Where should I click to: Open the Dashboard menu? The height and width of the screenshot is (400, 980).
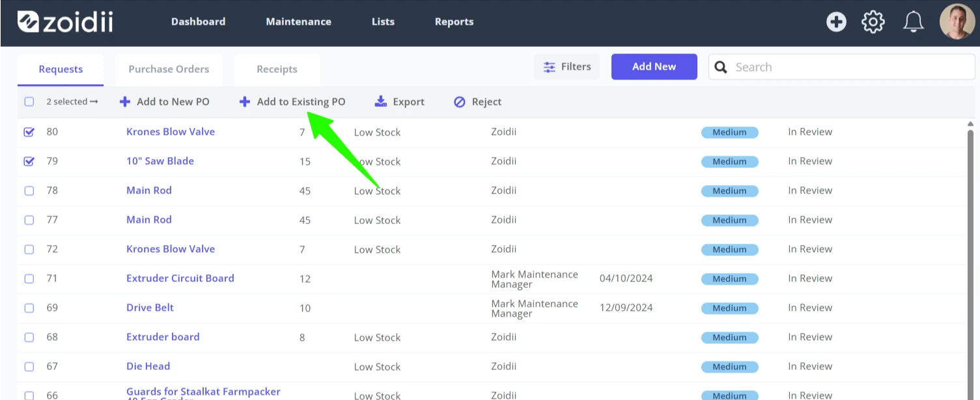198,21
